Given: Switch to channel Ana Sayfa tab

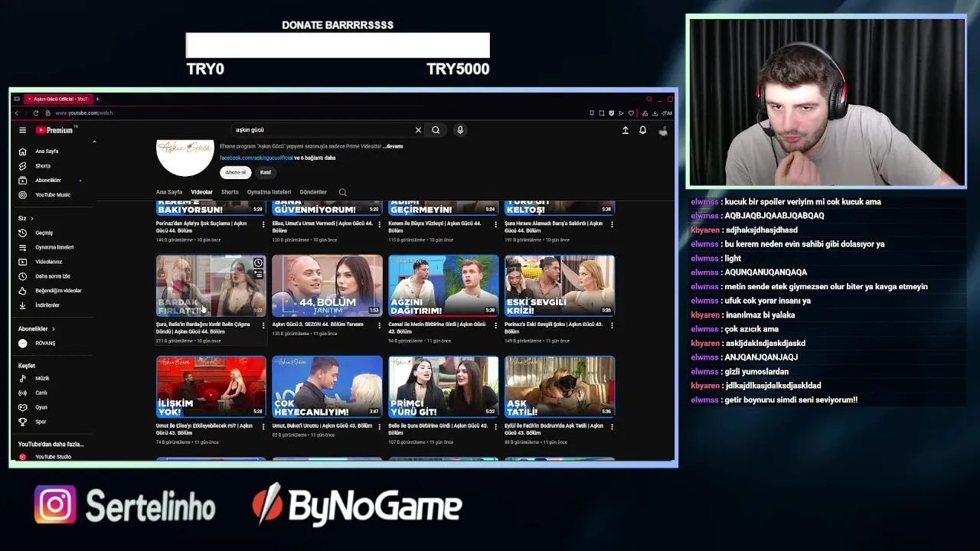Looking at the screenshot, I should (x=169, y=192).
